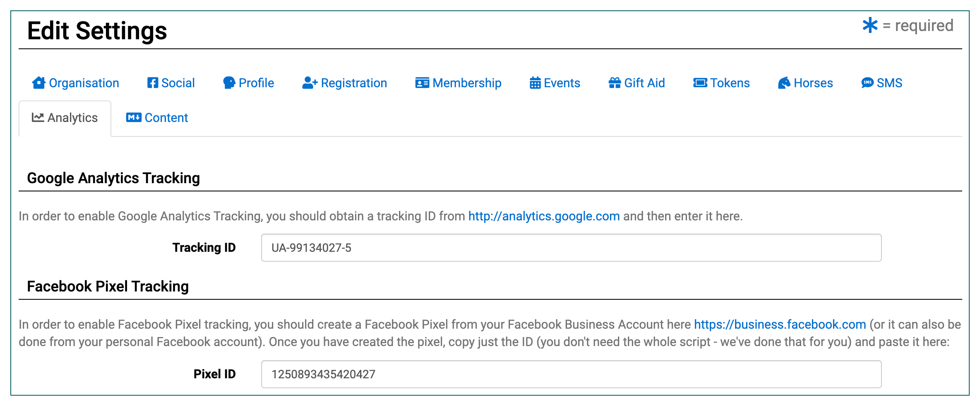The height and width of the screenshot is (406, 980).
Task: Click the '= required' legend text
Action: click(918, 26)
